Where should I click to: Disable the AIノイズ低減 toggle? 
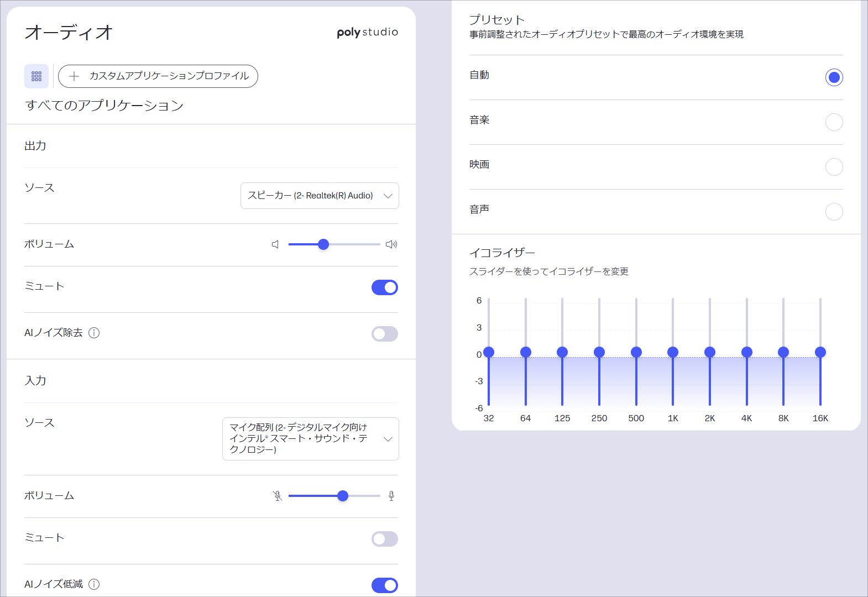pyautogui.click(x=384, y=585)
